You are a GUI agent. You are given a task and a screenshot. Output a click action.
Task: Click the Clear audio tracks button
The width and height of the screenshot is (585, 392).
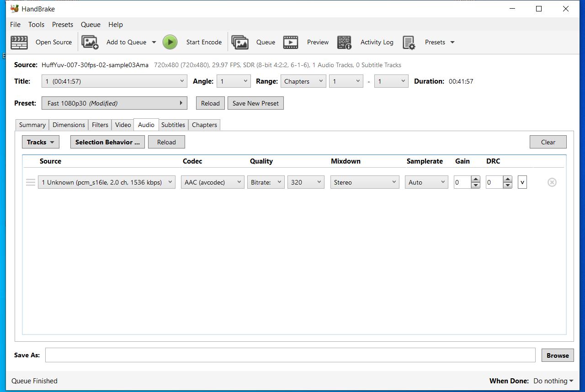(548, 142)
